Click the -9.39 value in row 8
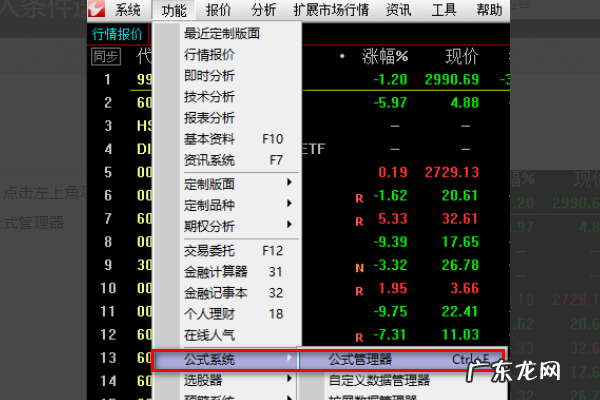This screenshot has width=600, height=400. click(390, 242)
